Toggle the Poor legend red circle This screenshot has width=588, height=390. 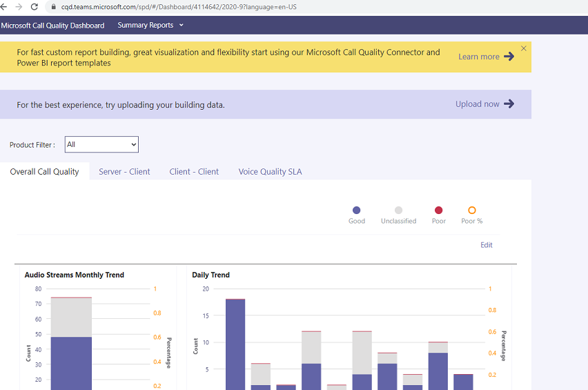click(438, 210)
